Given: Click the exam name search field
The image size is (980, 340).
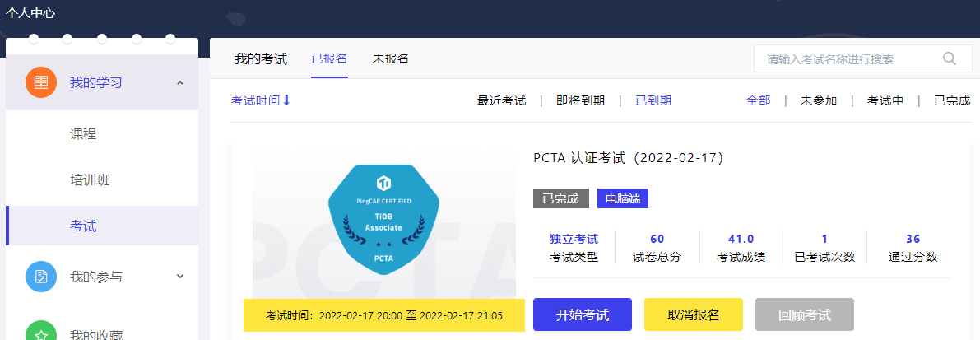Looking at the screenshot, I should click(864, 59).
